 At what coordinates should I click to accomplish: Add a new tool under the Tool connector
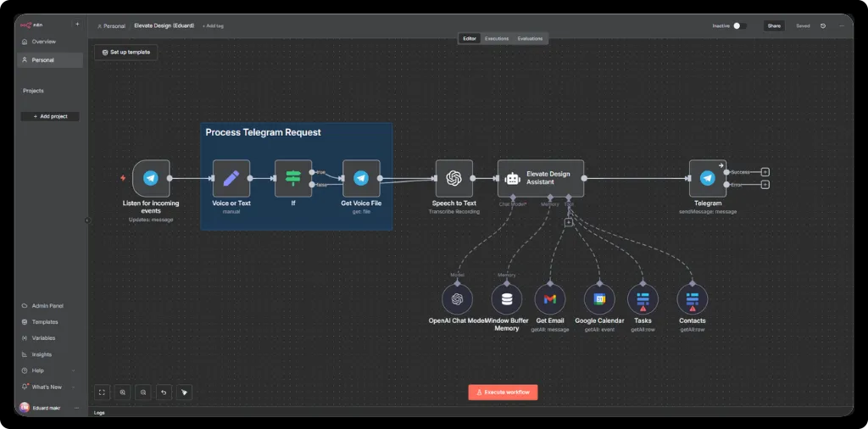click(569, 222)
